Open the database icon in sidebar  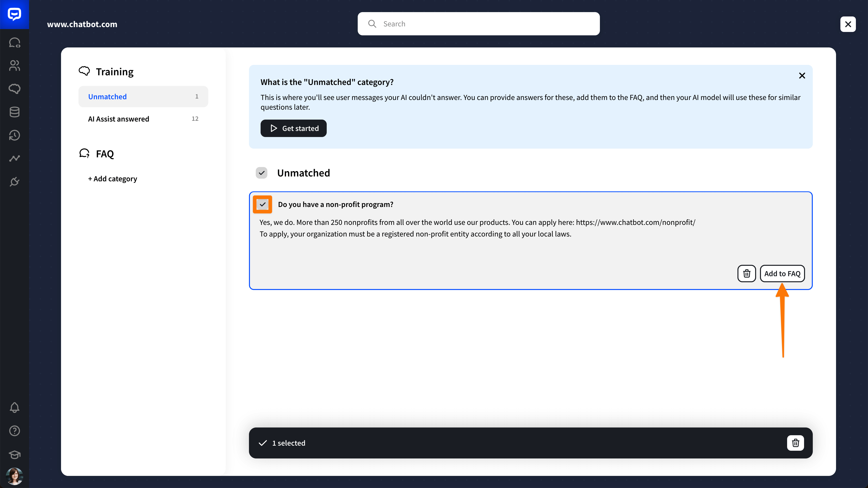click(x=15, y=112)
